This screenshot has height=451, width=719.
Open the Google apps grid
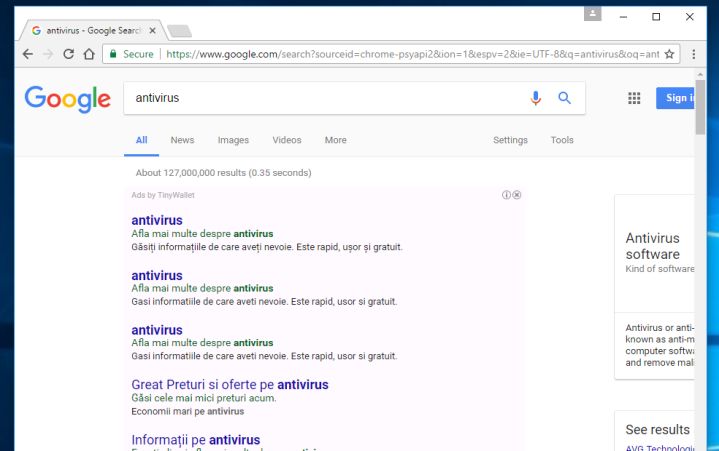coord(634,98)
